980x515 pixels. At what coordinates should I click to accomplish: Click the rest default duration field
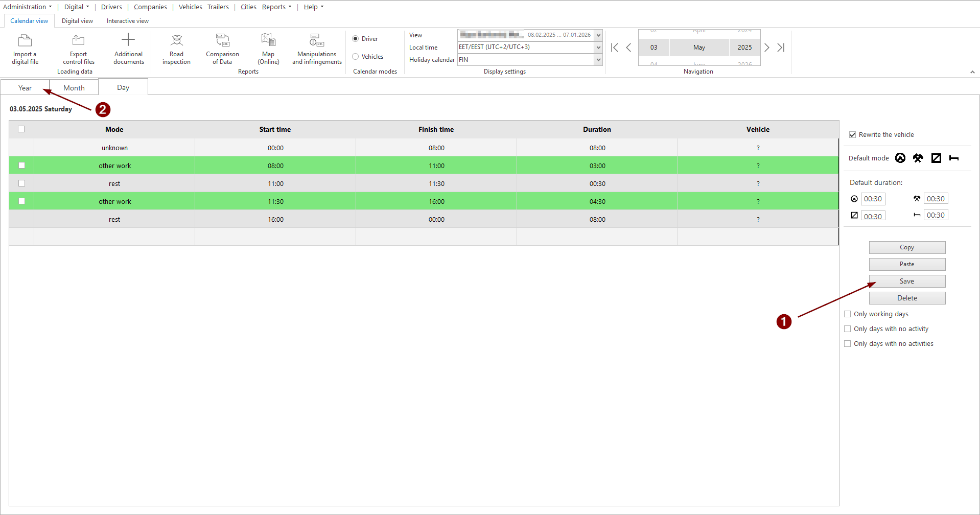[936, 215]
